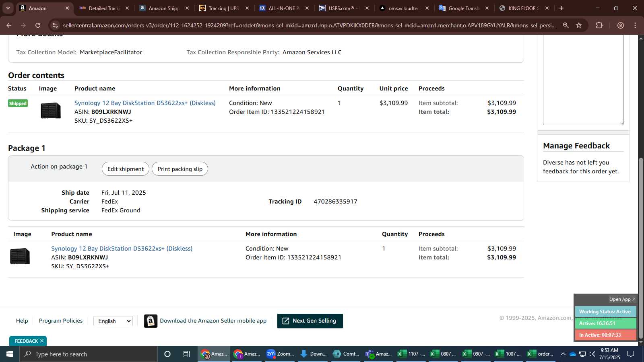
Task: Switch to Amazon Shipping tab
Action: pos(163,8)
